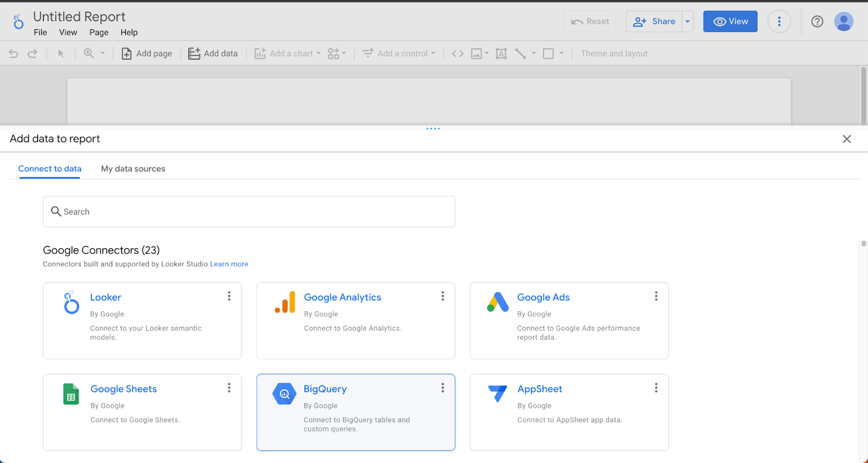Select the AppSheet connector
The width and height of the screenshot is (868, 463).
click(569, 412)
